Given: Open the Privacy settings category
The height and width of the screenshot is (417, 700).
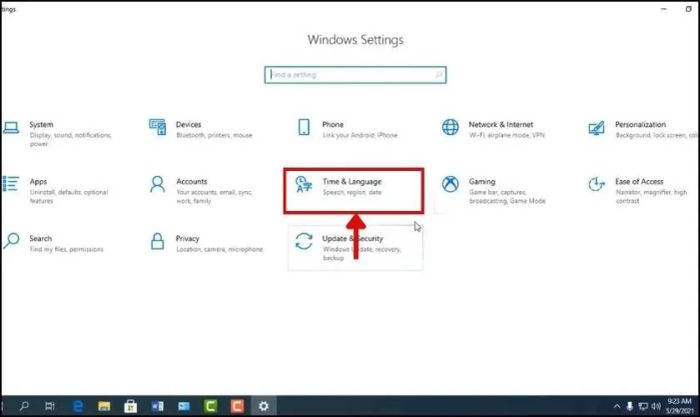Looking at the screenshot, I should click(x=206, y=243).
